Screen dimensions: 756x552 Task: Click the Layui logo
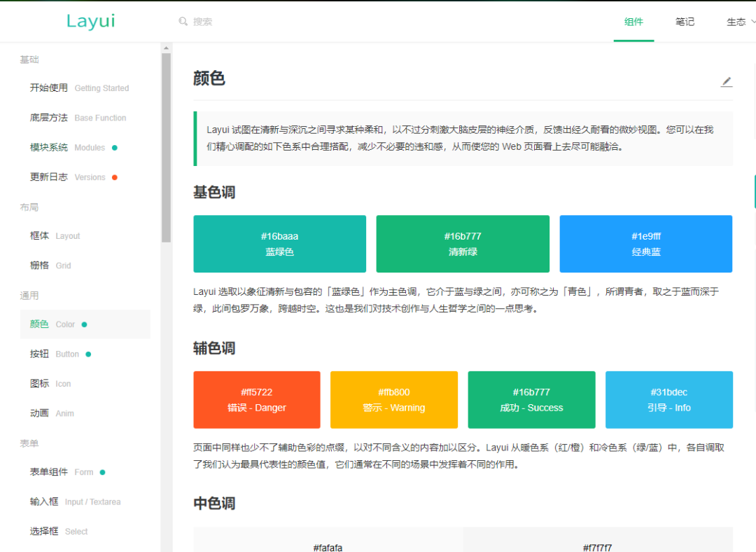90,21
